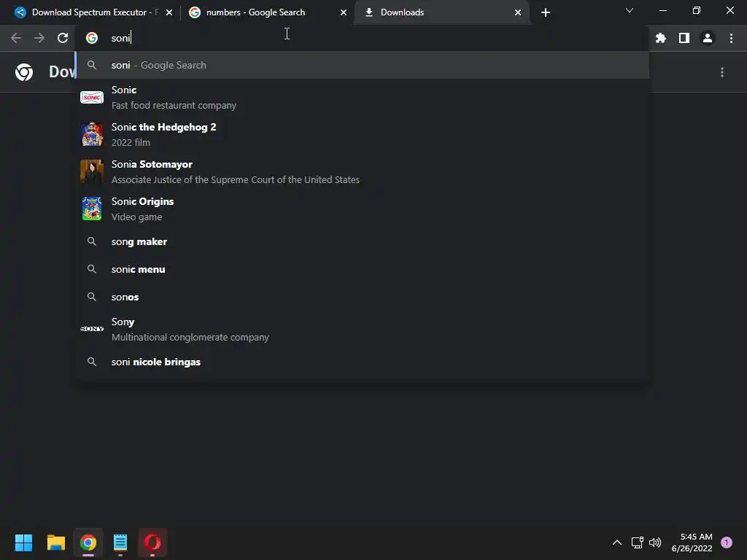Close the numbers - Google Search tab
747x560 pixels.
coord(343,12)
